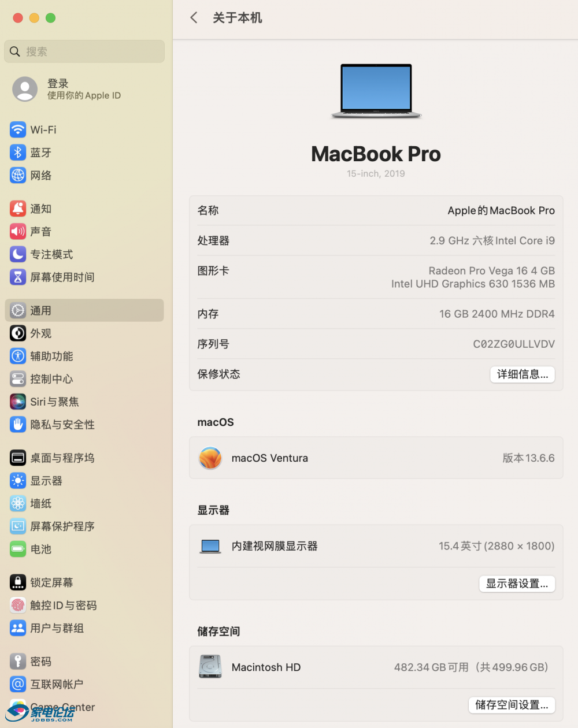This screenshot has width=578, height=728.
Task: Open Focus (专注模式) moon icon
Action: 18,254
